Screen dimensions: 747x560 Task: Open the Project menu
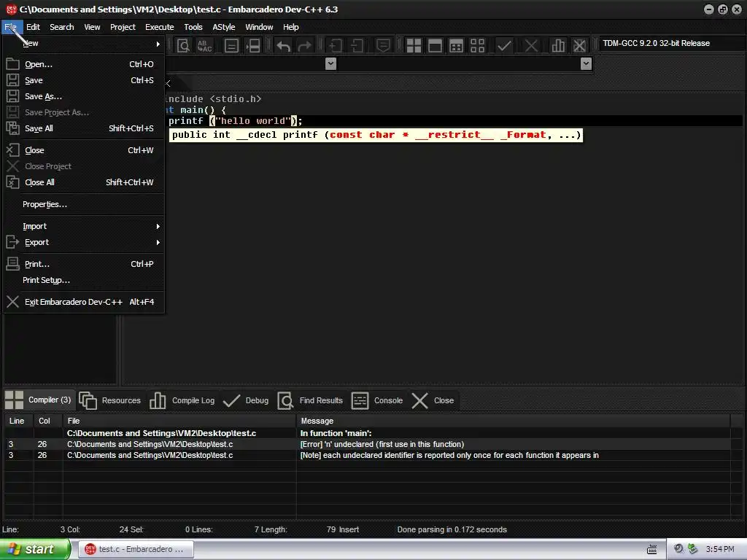[x=123, y=27]
